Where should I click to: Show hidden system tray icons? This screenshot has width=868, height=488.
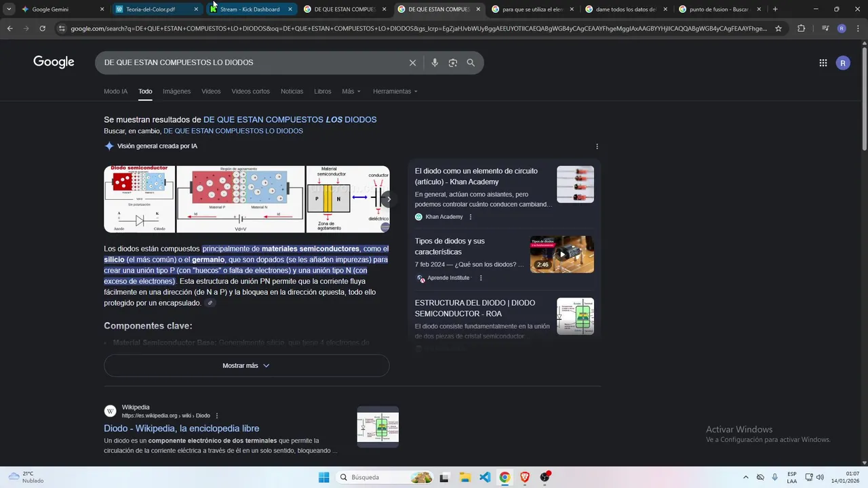click(x=746, y=477)
